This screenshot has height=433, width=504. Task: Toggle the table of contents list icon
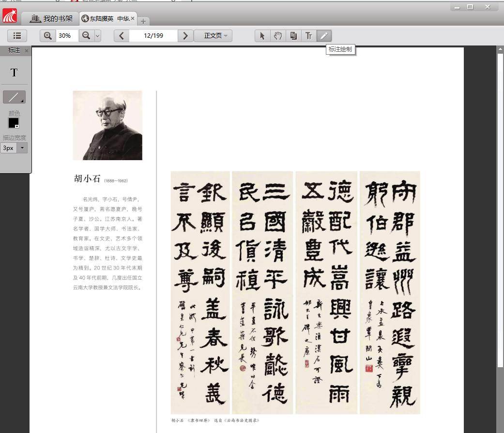pos(17,36)
